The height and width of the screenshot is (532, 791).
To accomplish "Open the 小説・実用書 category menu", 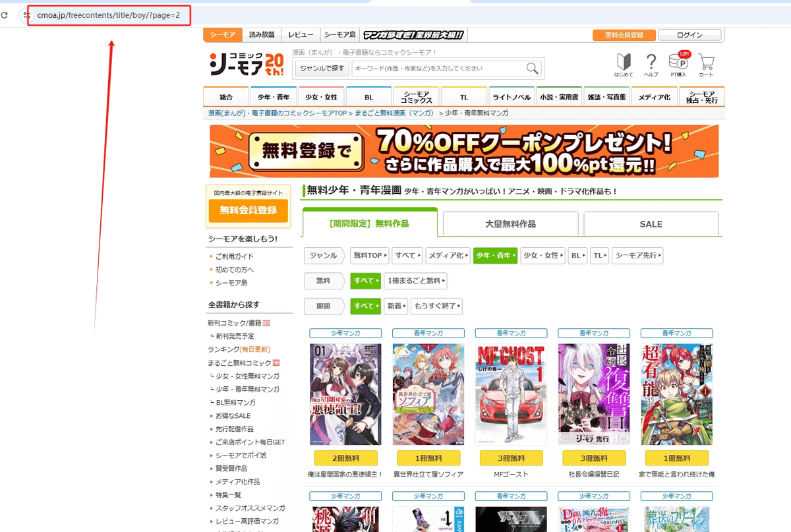I will tap(559, 97).
